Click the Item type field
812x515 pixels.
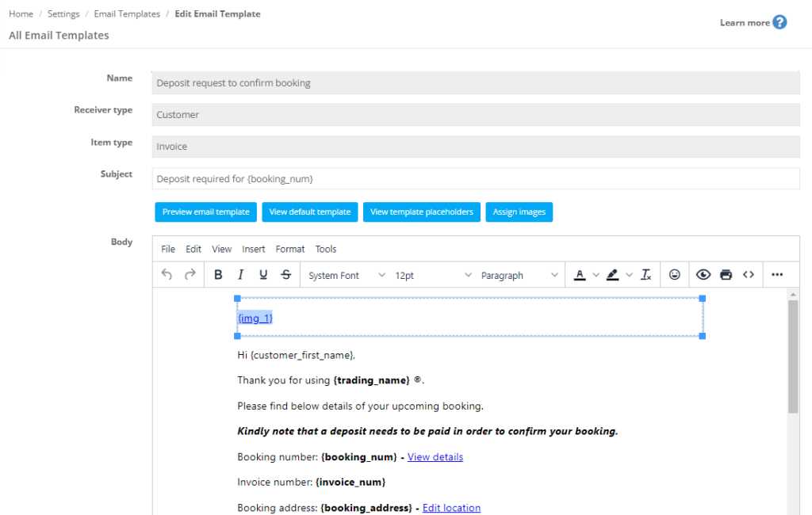476,147
